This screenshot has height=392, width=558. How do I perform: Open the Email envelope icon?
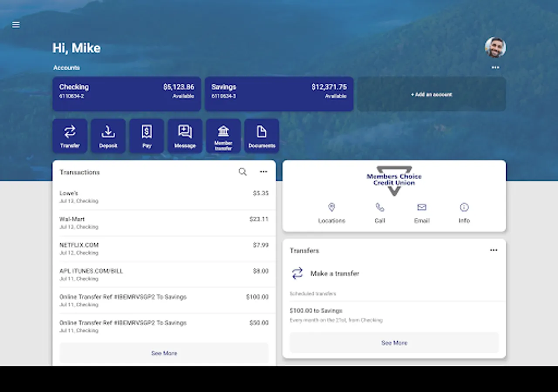coord(421,207)
